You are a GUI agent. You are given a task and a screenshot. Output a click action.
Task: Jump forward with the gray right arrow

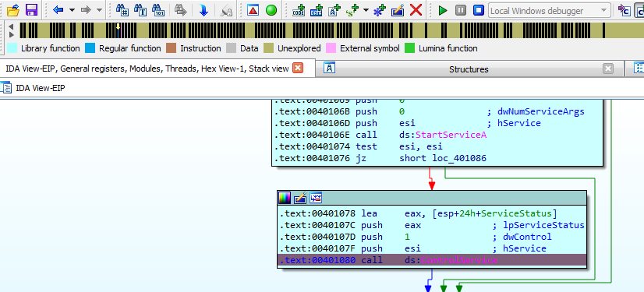tap(86, 10)
